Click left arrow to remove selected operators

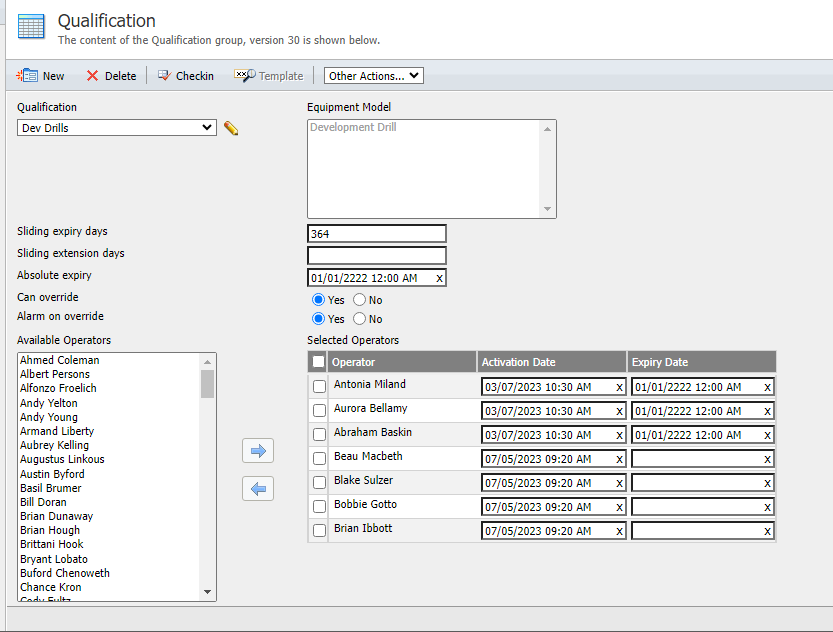coord(257,488)
